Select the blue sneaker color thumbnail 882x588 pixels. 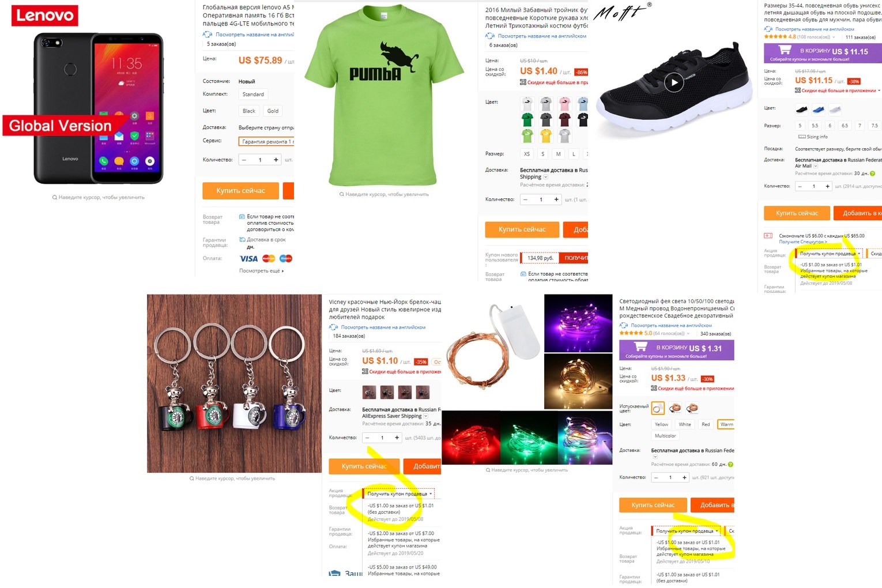coord(818,109)
